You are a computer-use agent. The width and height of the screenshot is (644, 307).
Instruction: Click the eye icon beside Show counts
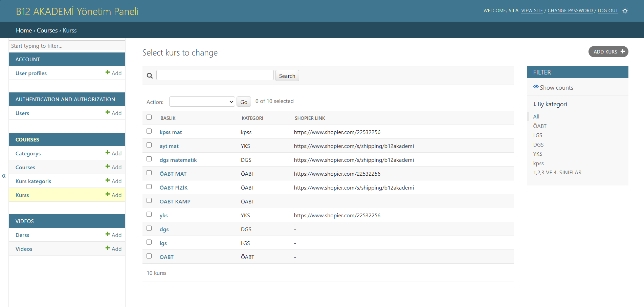(536, 87)
